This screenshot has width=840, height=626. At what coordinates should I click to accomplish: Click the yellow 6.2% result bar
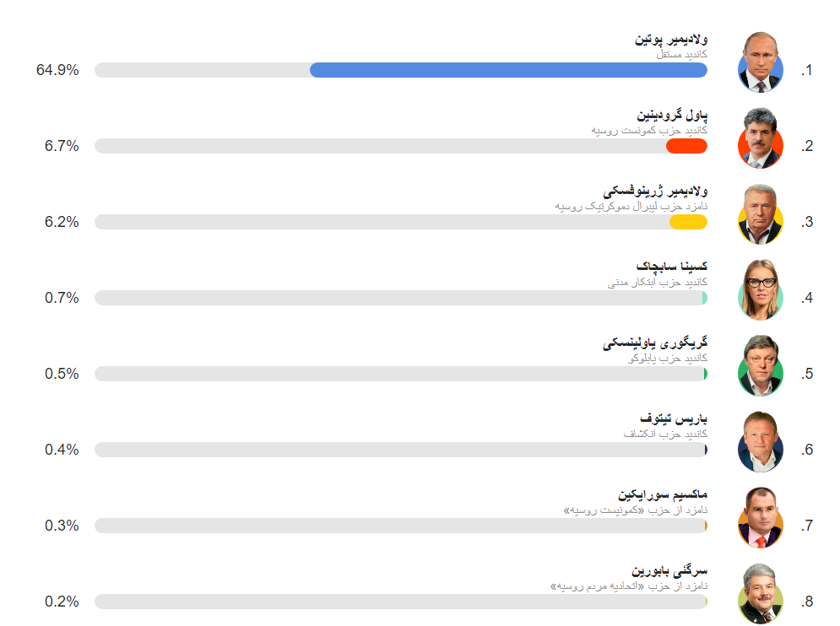coord(688,222)
